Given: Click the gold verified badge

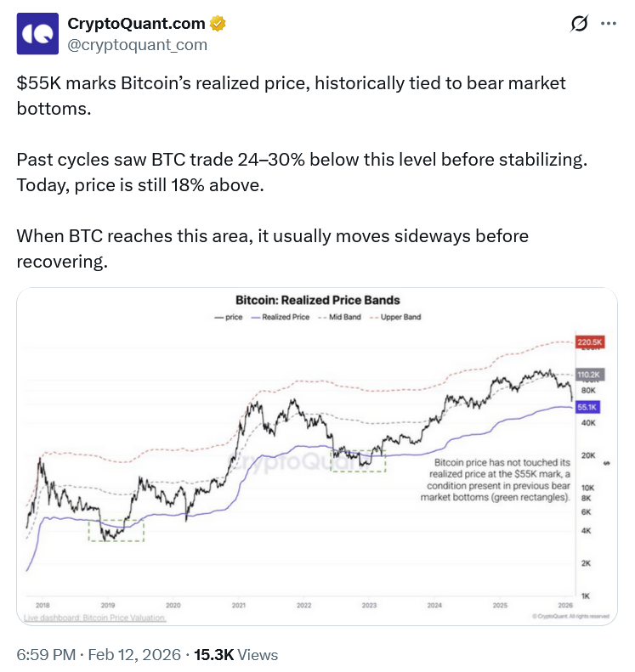Looking at the screenshot, I should 218,24.
